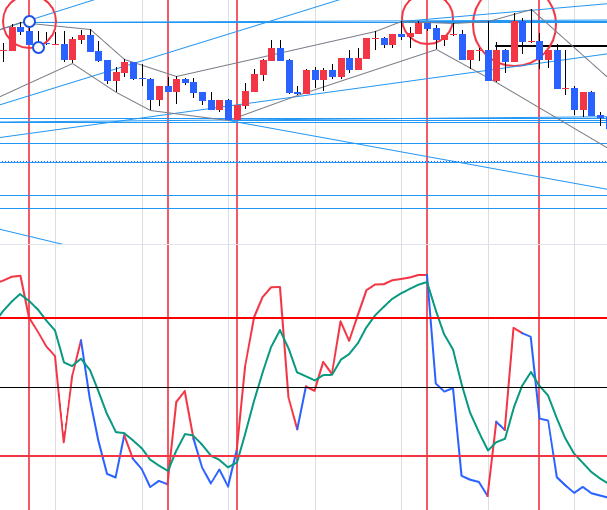This screenshot has height=510, width=607.
Task: Click the blue dotted horizontal price line
Action: click(300, 161)
